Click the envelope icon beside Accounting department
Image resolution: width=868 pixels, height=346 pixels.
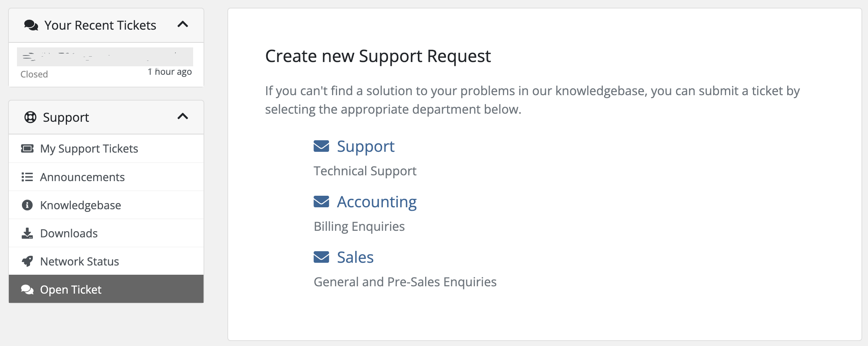click(321, 202)
